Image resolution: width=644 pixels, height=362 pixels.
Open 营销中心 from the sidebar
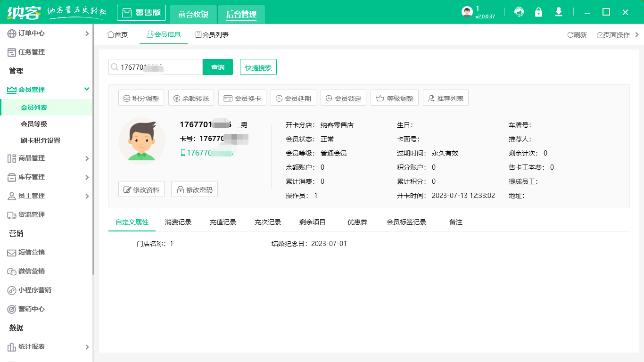(33, 309)
